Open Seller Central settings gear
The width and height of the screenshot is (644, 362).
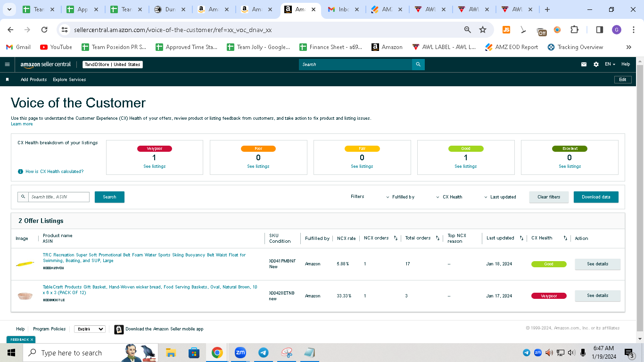pos(596,65)
